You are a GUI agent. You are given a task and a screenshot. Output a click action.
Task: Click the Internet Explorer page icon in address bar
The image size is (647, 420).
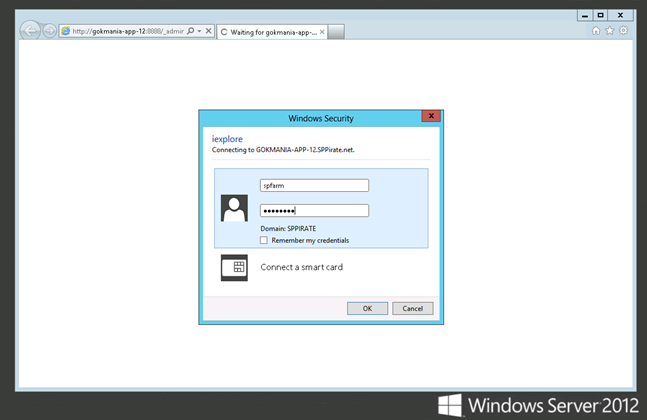click(66, 31)
